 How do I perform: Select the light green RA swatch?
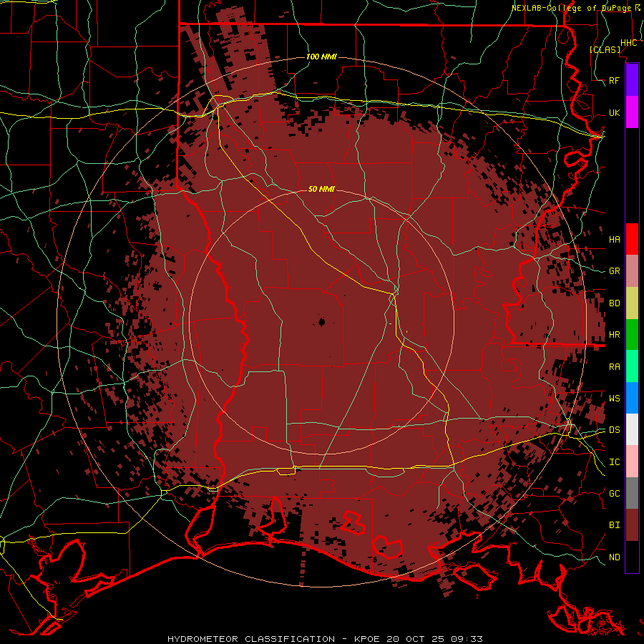[x=632, y=366]
